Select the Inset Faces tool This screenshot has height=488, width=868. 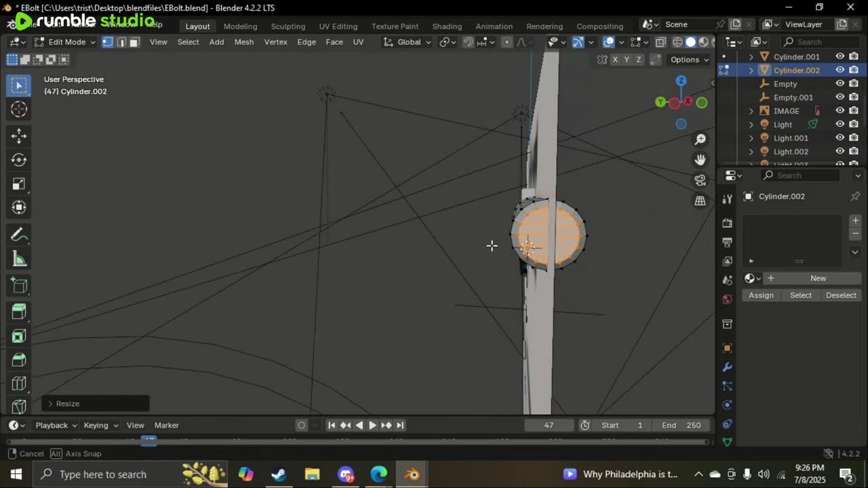coord(19,336)
